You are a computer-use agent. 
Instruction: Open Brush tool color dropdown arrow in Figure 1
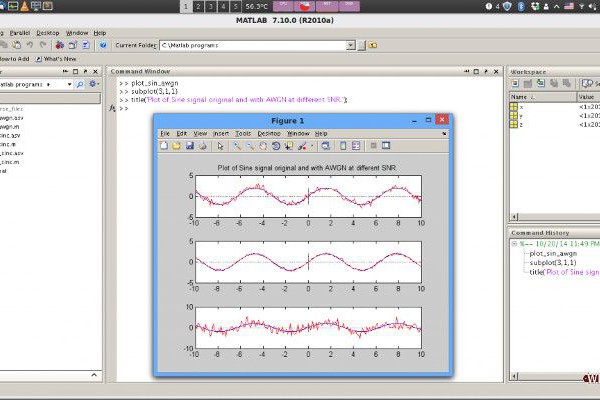coord(312,146)
